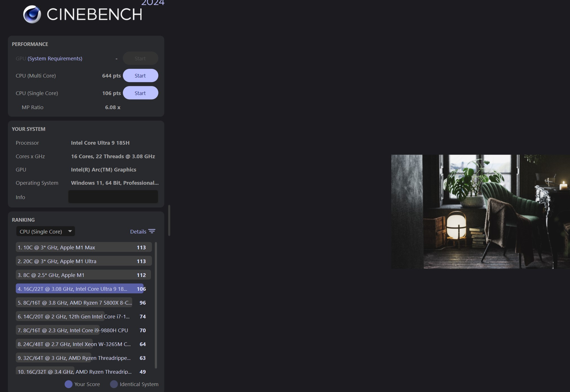Click the YOUR SYSTEM section heading
This screenshot has width=570, height=392.
(x=28, y=129)
